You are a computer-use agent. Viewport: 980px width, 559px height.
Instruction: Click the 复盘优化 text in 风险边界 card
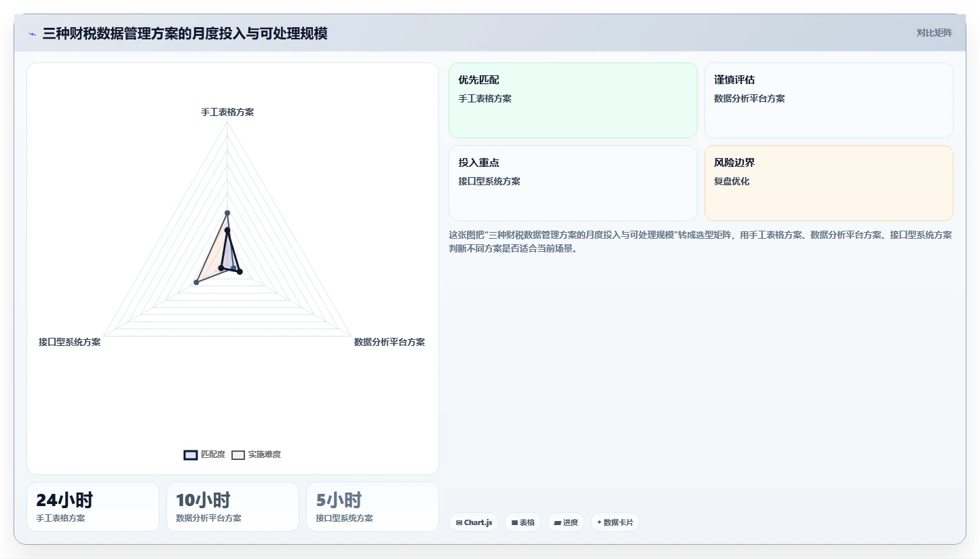tap(732, 181)
